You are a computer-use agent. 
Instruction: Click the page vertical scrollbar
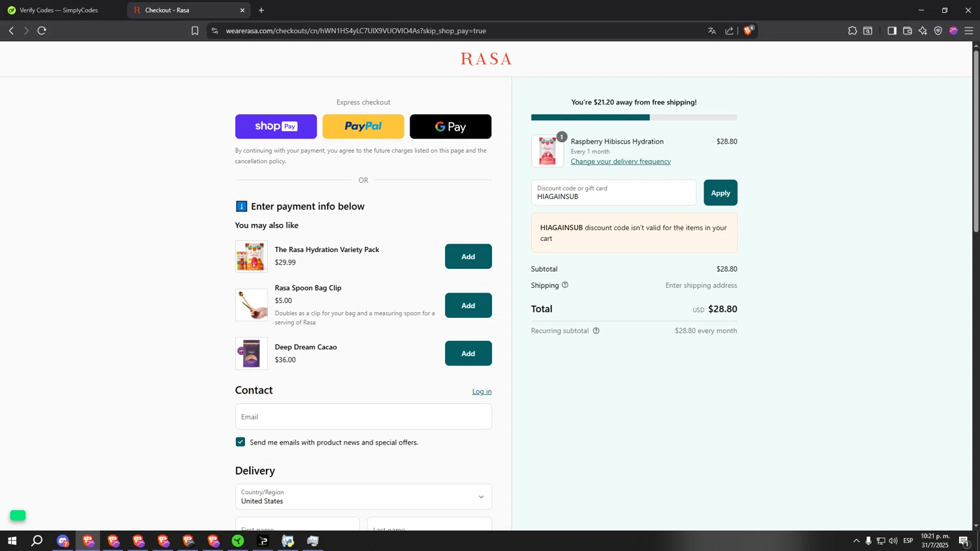click(976, 140)
